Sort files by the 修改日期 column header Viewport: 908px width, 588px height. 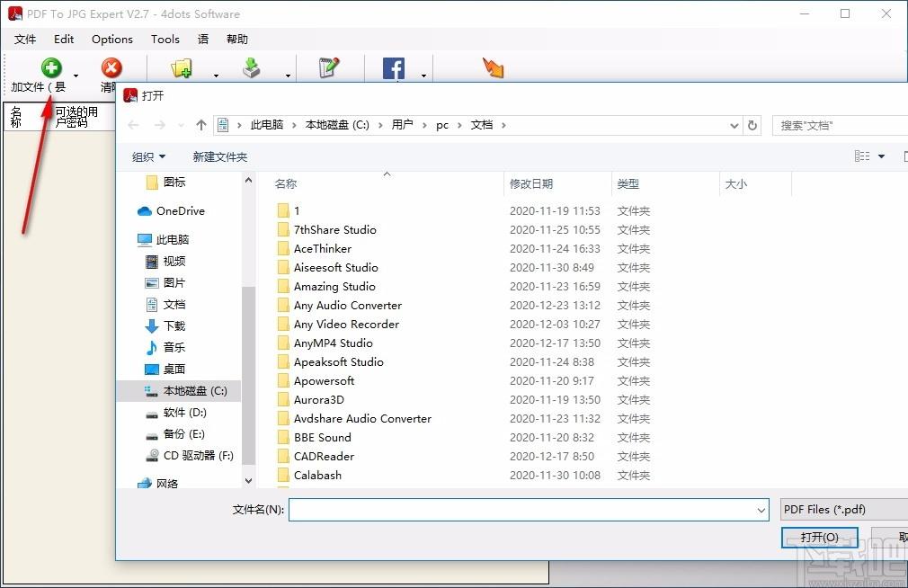pyautogui.click(x=531, y=184)
